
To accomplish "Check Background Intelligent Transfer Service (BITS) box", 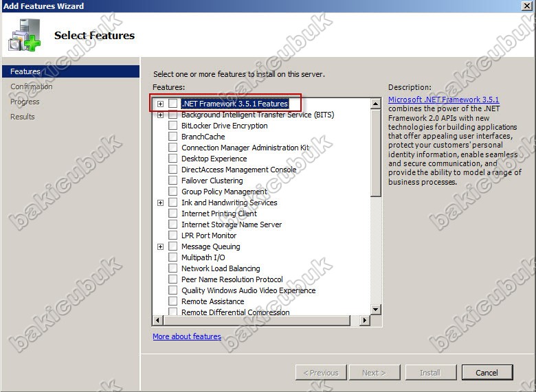I will pos(173,115).
